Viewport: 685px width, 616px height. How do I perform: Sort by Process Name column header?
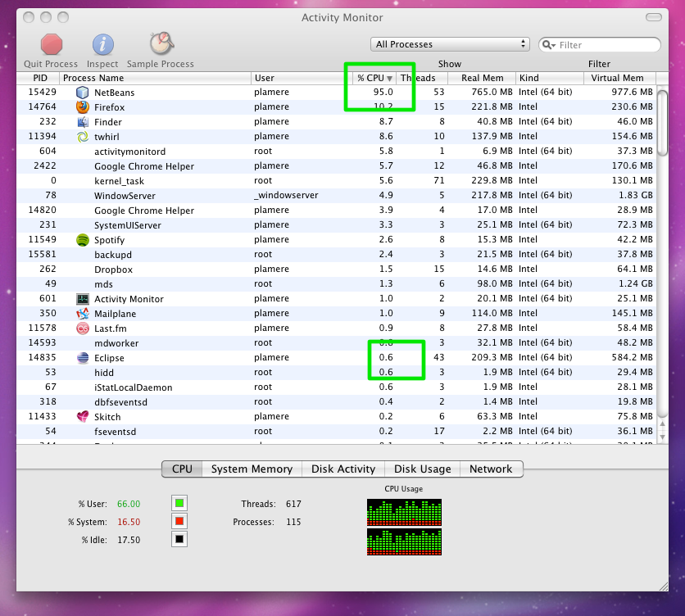click(x=155, y=78)
